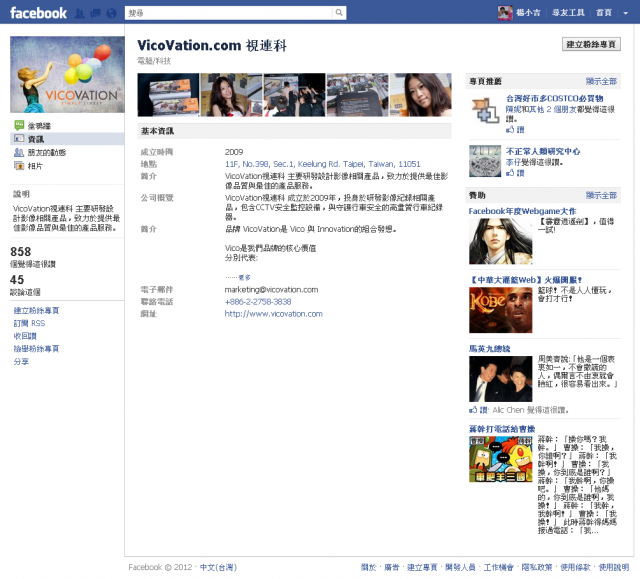Open account dropdown arrow in header
Viewport: 640px width, 579px height.
625,13
